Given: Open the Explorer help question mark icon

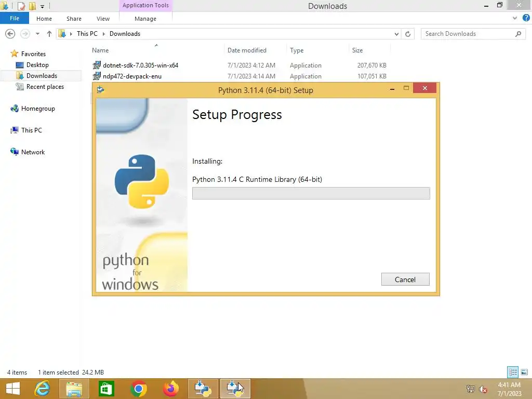Looking at the screenshot, I should (x=526, y=18).
